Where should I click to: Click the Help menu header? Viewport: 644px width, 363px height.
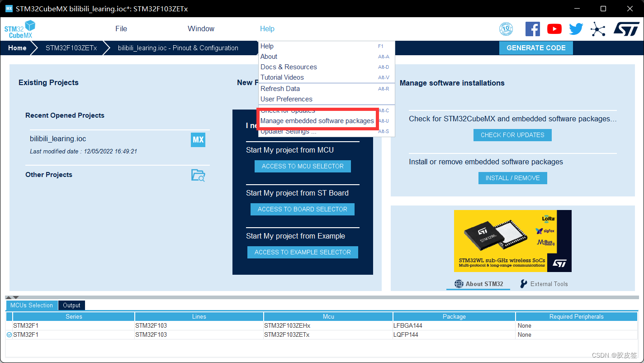click(x=267, y=29)
